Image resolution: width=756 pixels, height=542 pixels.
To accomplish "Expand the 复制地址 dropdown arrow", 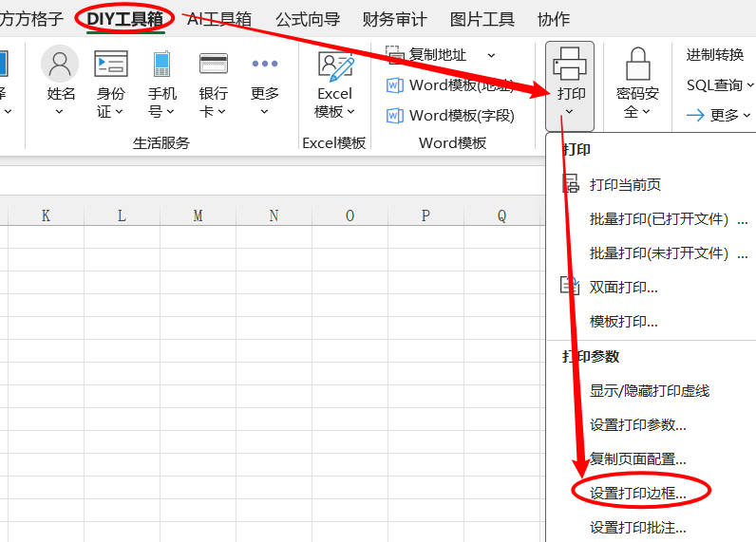I will [x=491, y=55].
